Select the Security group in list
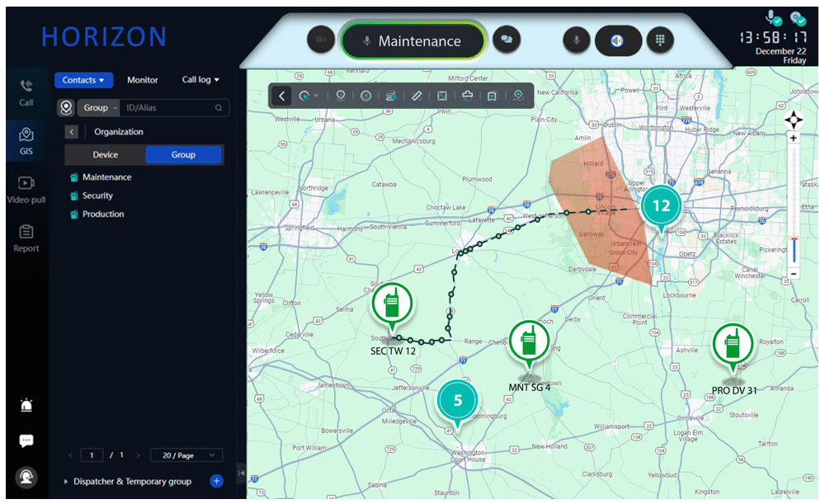The height and width of the screenshot is (504, 825). 97,195
